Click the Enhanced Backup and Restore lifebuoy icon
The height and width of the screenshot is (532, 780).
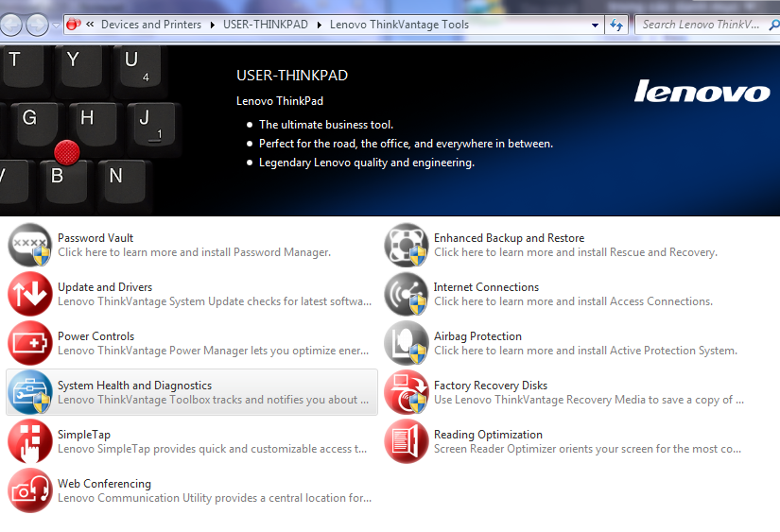pyautogui.click(x=406, y=245)
